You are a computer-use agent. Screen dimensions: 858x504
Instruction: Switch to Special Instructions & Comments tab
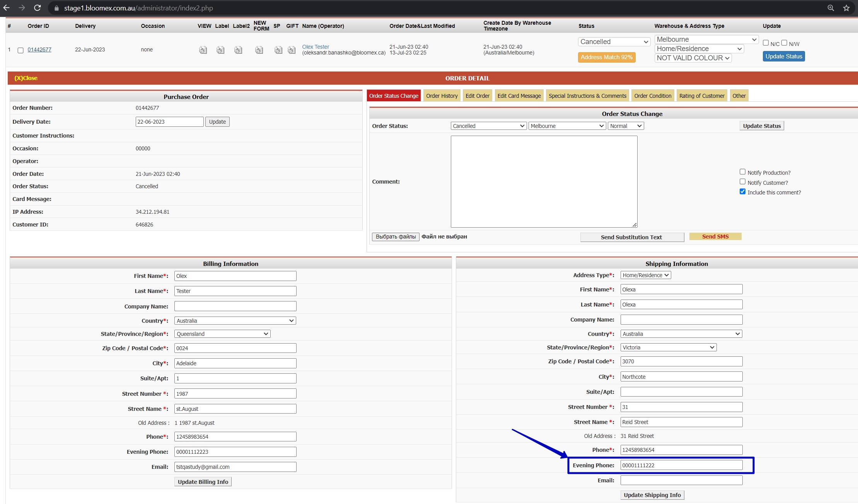587,96
